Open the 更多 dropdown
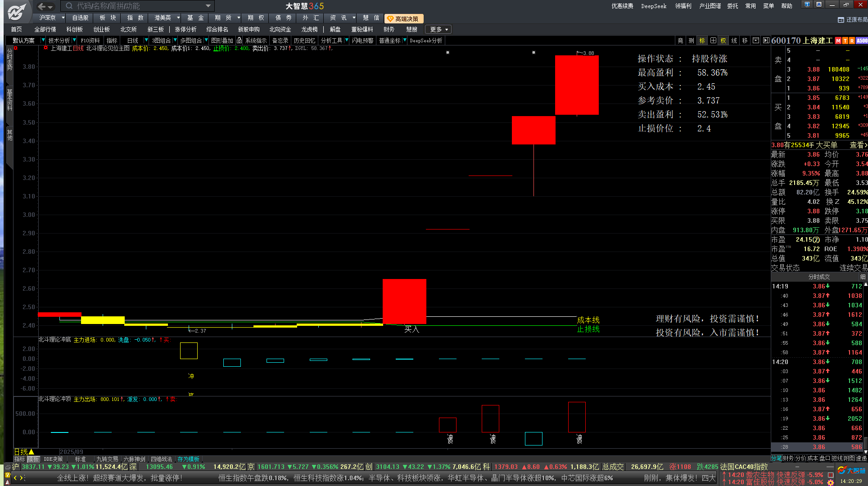This screenshot has height=486, width=868. pos(439,29)
